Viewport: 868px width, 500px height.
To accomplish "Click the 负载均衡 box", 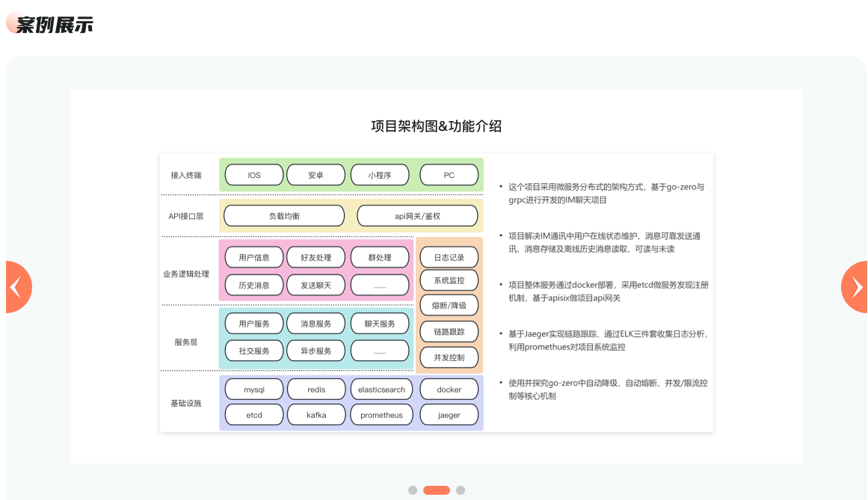I will point(284,216).
